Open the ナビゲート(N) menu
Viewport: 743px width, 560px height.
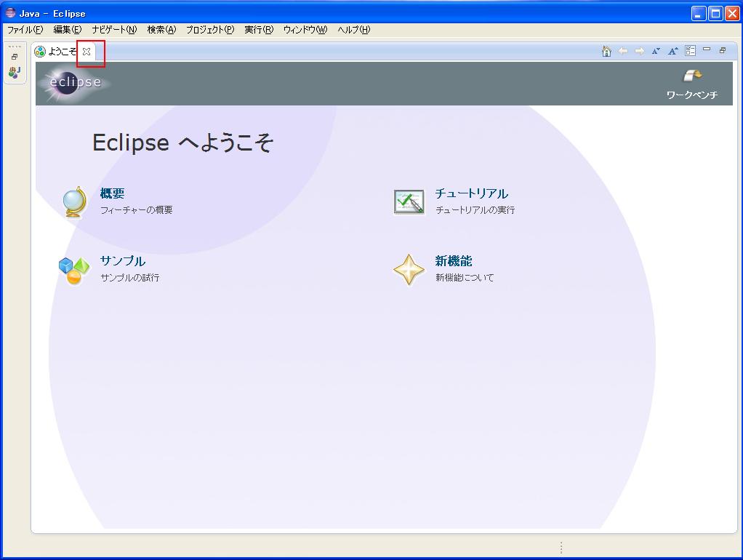coord(114,30)
